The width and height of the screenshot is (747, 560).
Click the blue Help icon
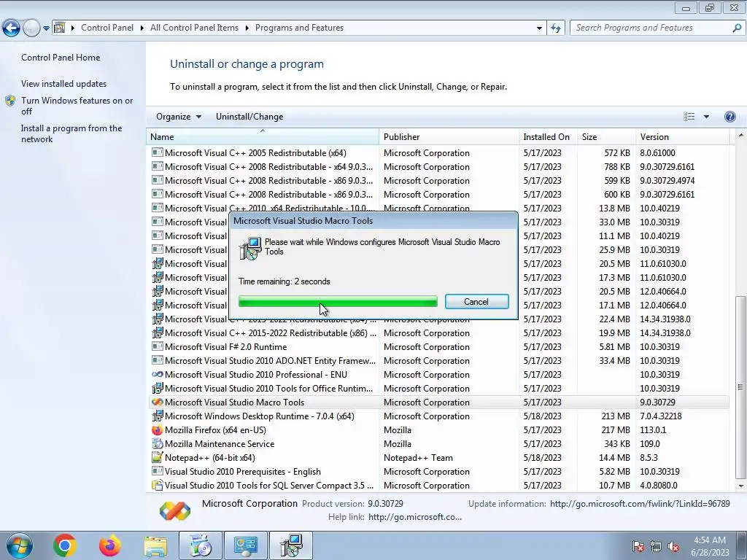729,117
